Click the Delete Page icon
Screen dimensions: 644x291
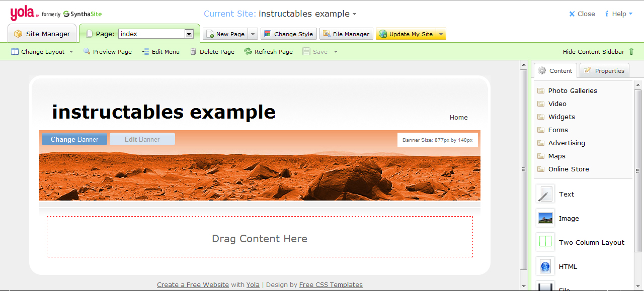pos(194,51)
